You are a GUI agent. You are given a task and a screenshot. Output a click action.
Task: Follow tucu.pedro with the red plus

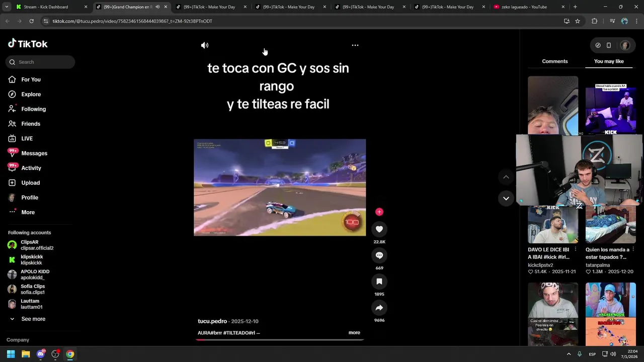click(x=379, y=212)
